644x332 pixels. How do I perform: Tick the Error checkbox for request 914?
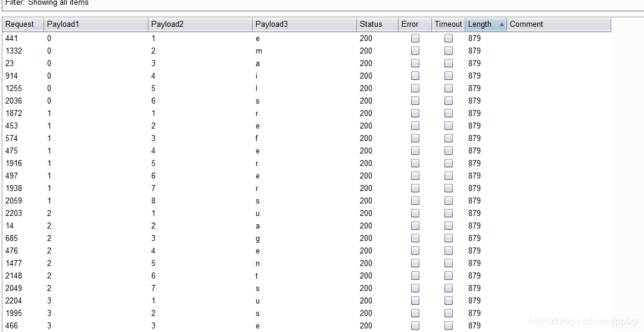click(x=415, y=76)
